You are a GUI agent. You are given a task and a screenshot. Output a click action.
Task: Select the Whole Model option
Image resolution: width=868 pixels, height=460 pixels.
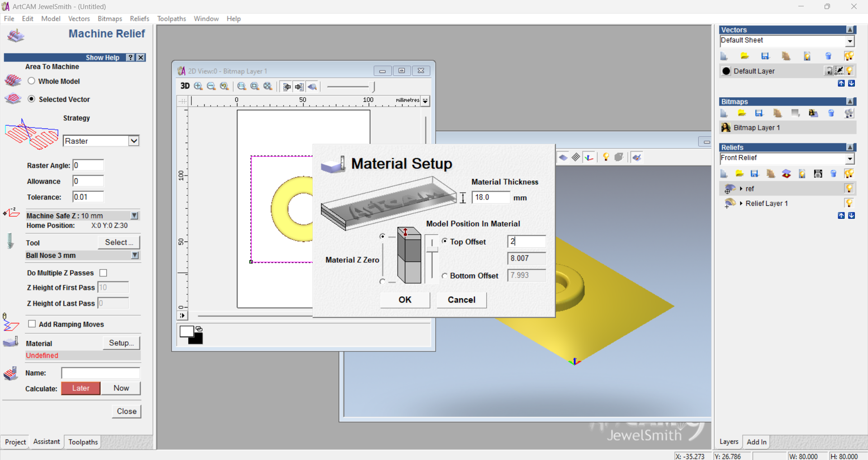tap(31, 81)
